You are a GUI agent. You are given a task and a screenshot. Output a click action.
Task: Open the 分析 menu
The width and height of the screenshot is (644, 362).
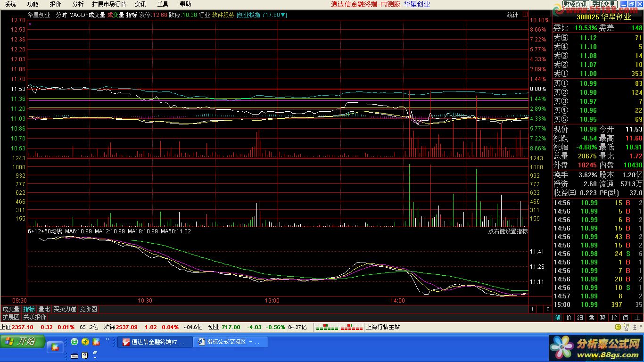click(78, 4)
